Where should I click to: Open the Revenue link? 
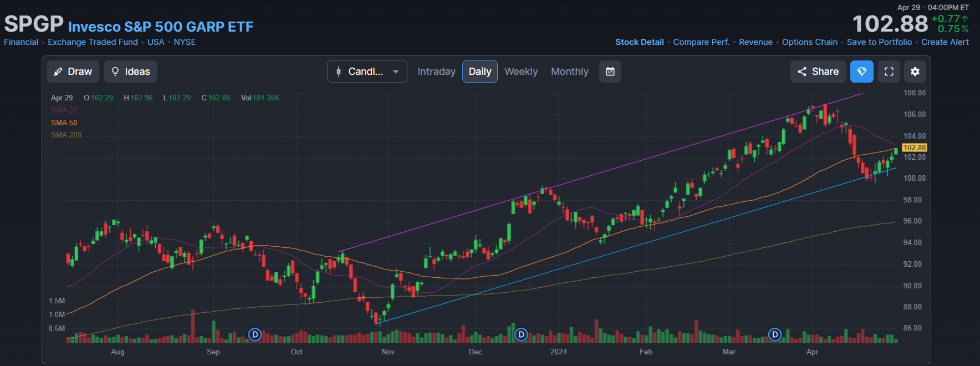coord(756,42)
